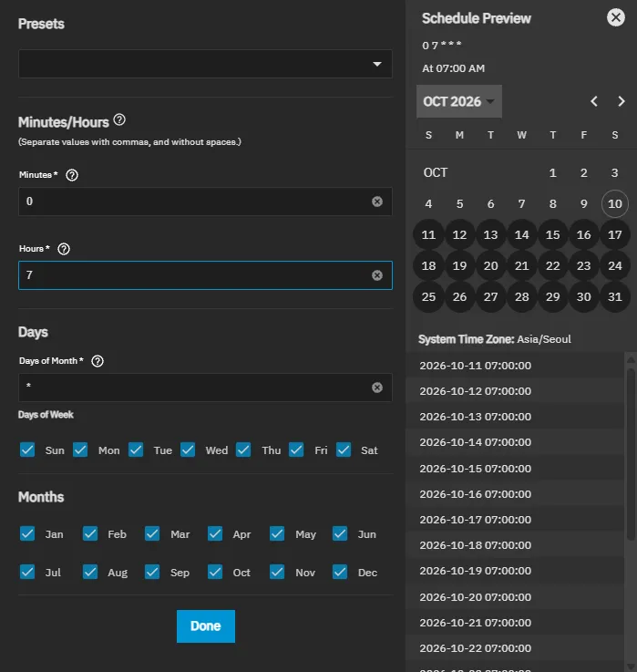Toggle the Aug month checkbox

pos(90,572)
